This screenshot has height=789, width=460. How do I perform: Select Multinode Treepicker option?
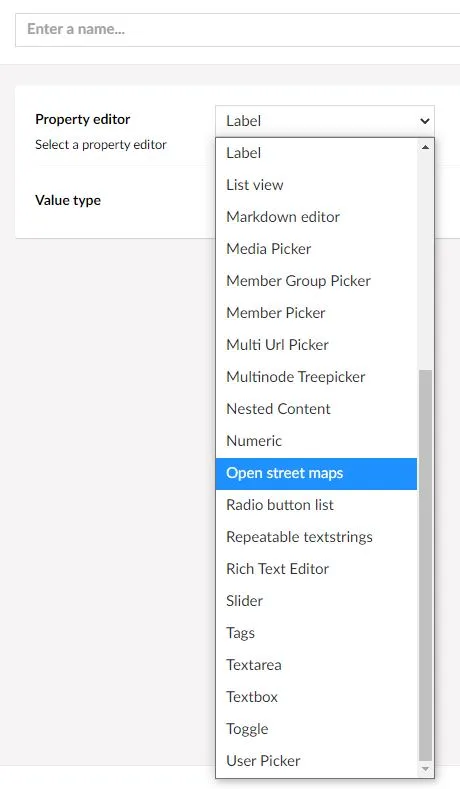pos(317,377)
